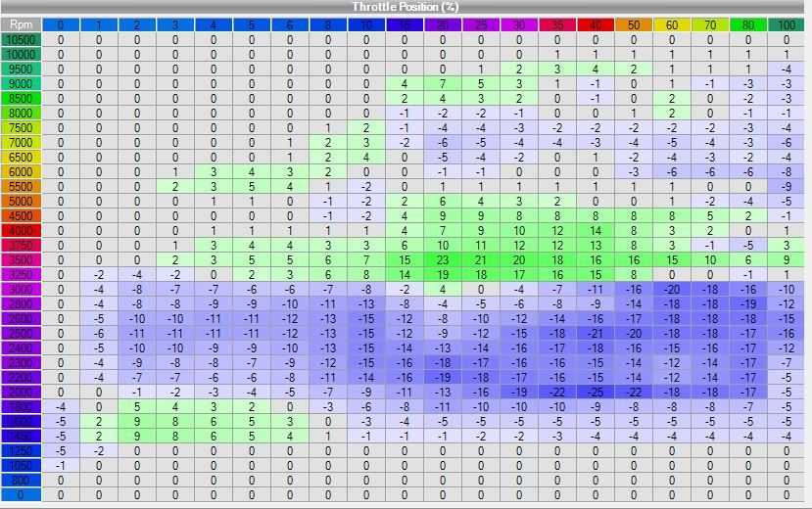Viewport: 812px width, 509px height.
Task: Select the -25 cell at 2000 rpm, 40%
Action: 595,392
